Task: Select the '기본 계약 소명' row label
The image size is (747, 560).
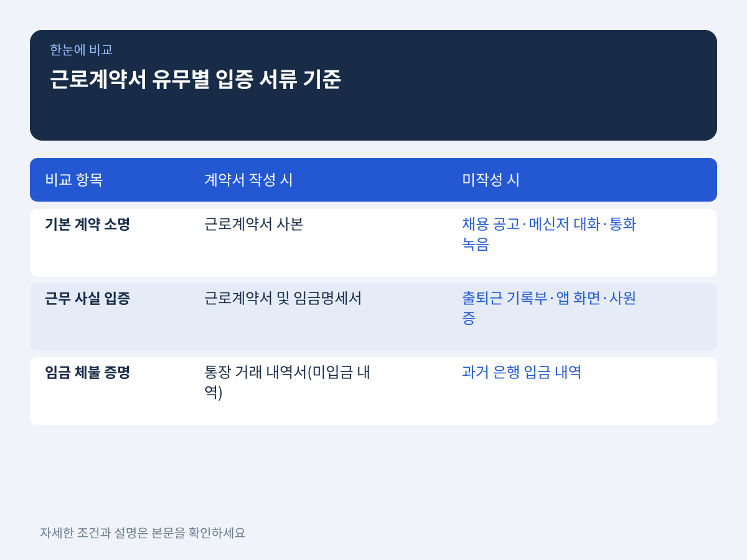Action: 87,224
